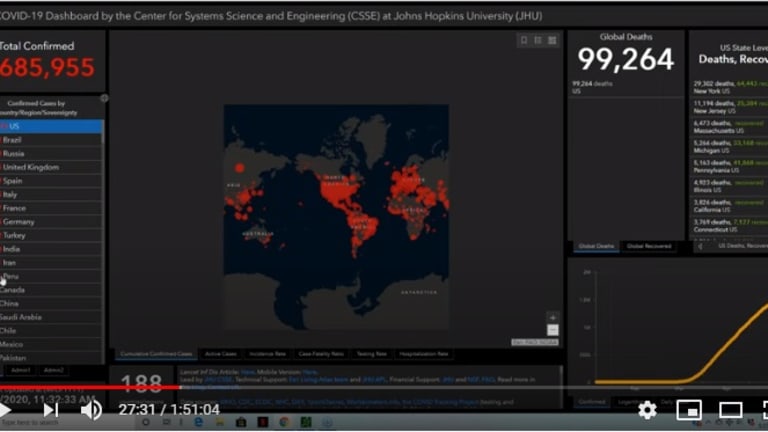Open Microsoft Store in the taskbar
Screen dimensions: 768x432
pos(241,422)
